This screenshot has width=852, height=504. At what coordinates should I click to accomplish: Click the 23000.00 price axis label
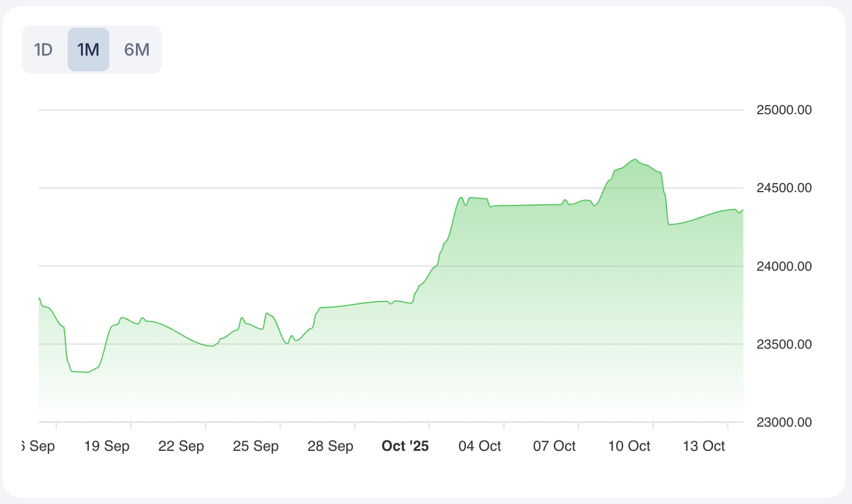(x=784, y=422)
